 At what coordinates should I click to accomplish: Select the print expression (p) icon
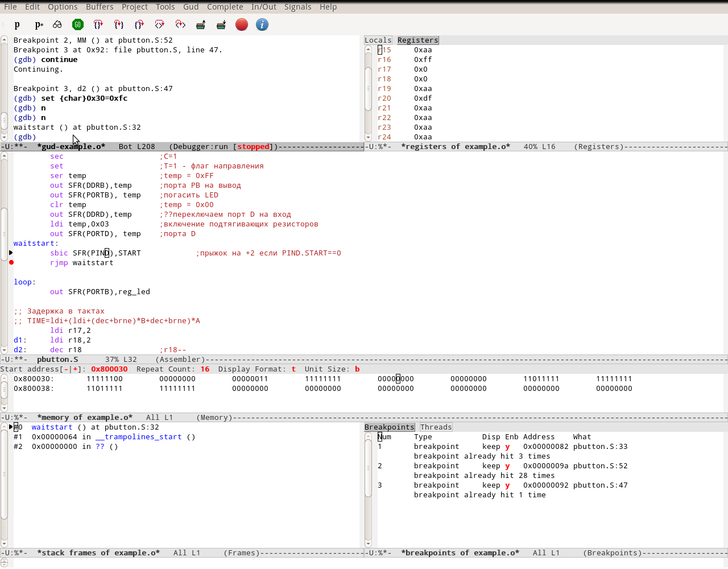[16, 24]
